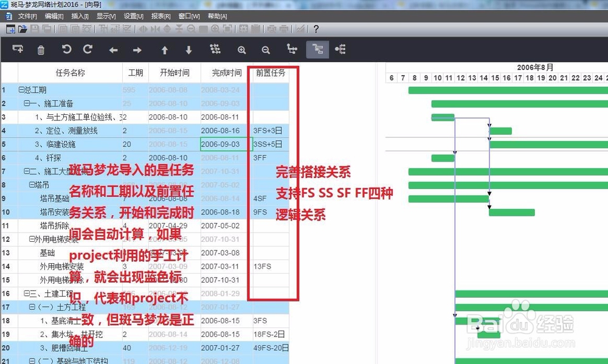Click the help question mark icon
608x364 pixels.
click(316, 29)
